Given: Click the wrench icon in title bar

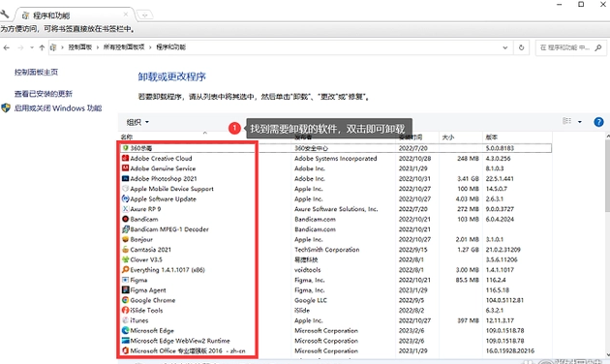Looking at the screenshot, I should click(x=5, y=15).
